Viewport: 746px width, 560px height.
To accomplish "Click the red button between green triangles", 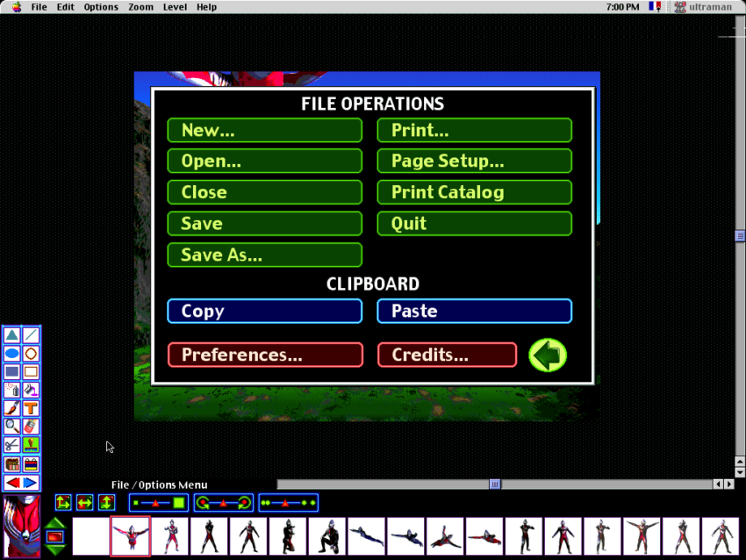I will (55, 536).
